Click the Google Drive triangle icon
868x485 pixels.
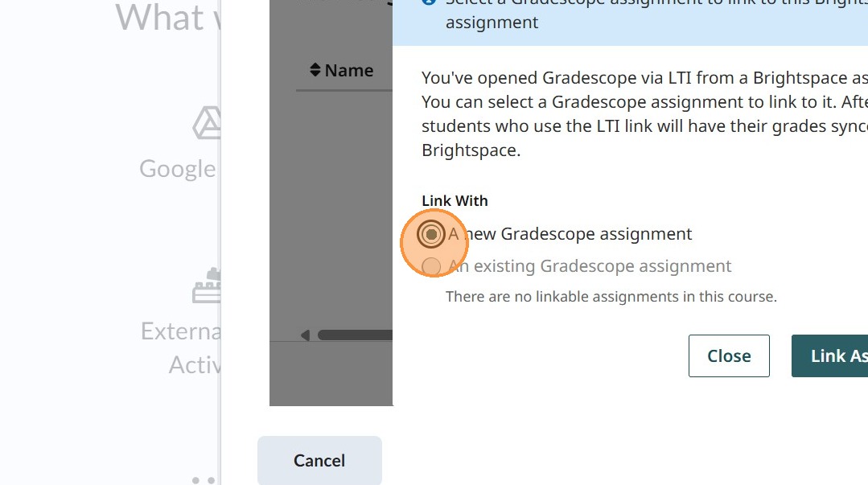pos(208,123)
